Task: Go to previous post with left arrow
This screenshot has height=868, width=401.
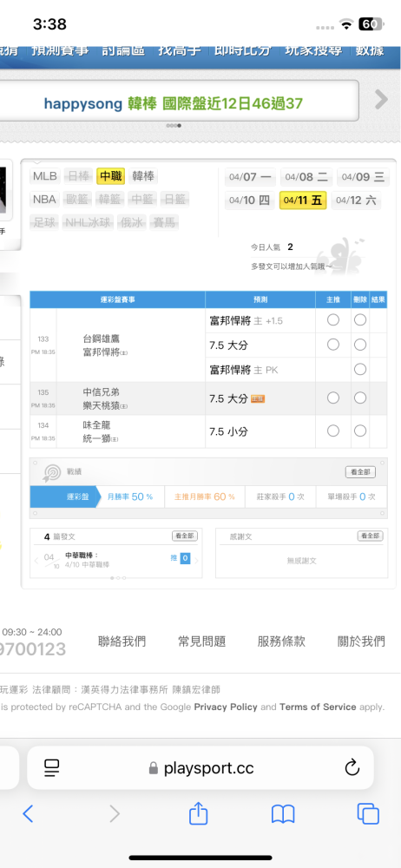Action: 37,560
